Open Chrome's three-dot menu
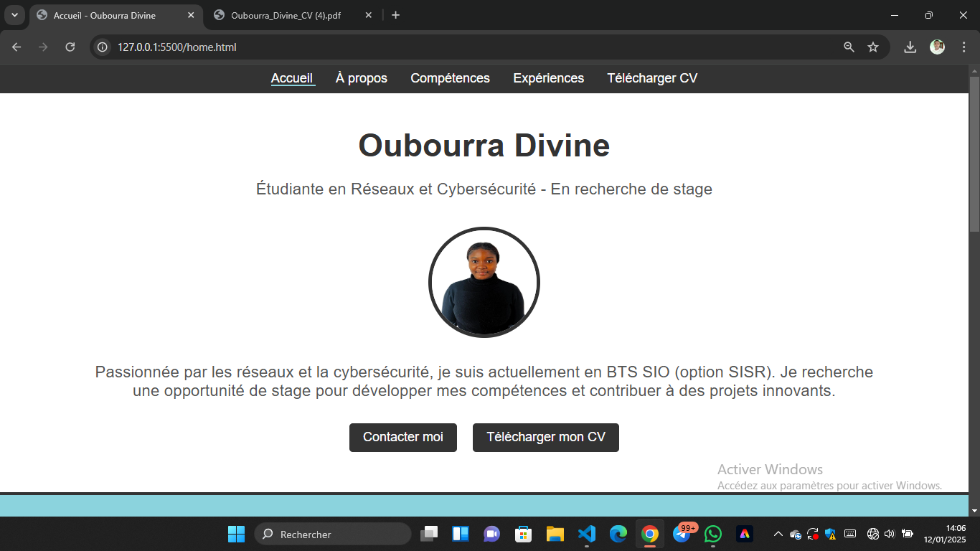The height and width of the screenshot is (551, 980). pos(964,47)
